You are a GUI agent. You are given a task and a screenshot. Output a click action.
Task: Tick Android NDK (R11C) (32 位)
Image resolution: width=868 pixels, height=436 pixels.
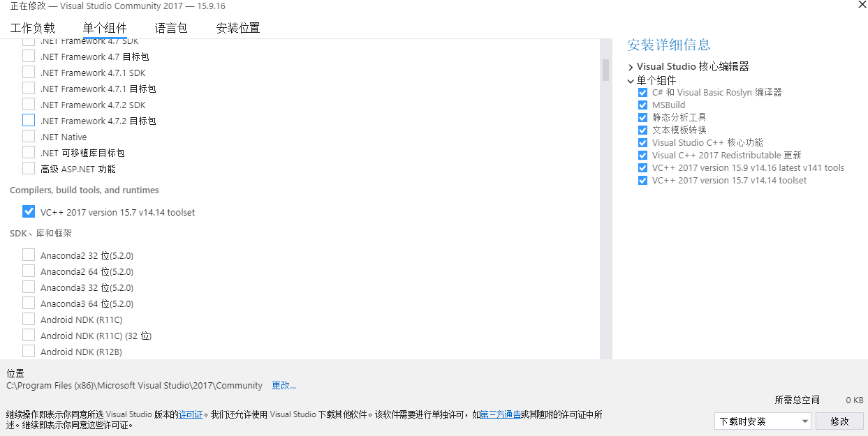[29, 336]
